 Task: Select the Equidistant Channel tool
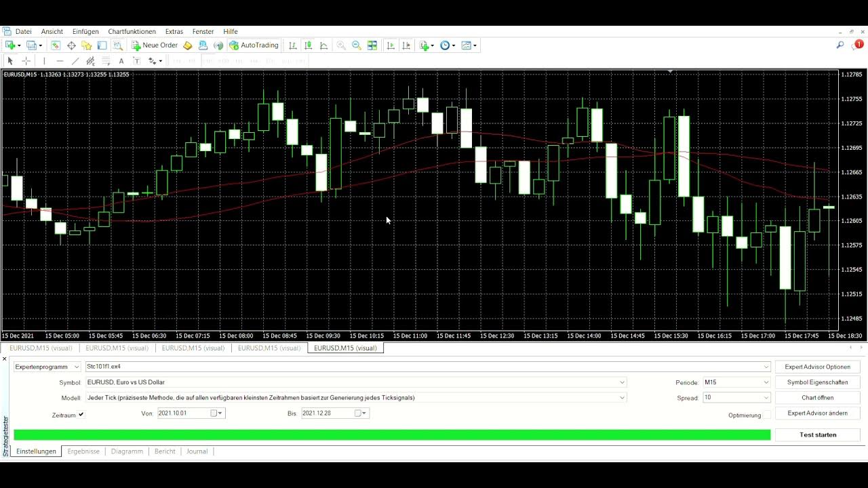(90, 61)
